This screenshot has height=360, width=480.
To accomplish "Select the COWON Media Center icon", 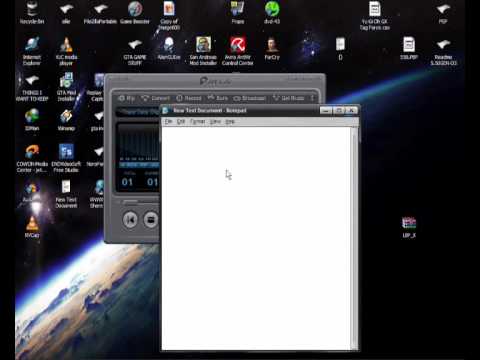I will 32,159.
